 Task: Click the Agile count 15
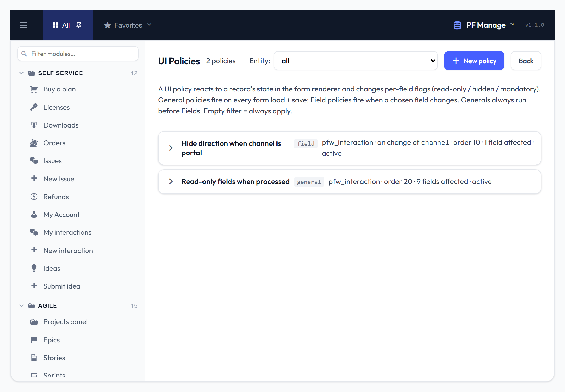coord(134,306)
